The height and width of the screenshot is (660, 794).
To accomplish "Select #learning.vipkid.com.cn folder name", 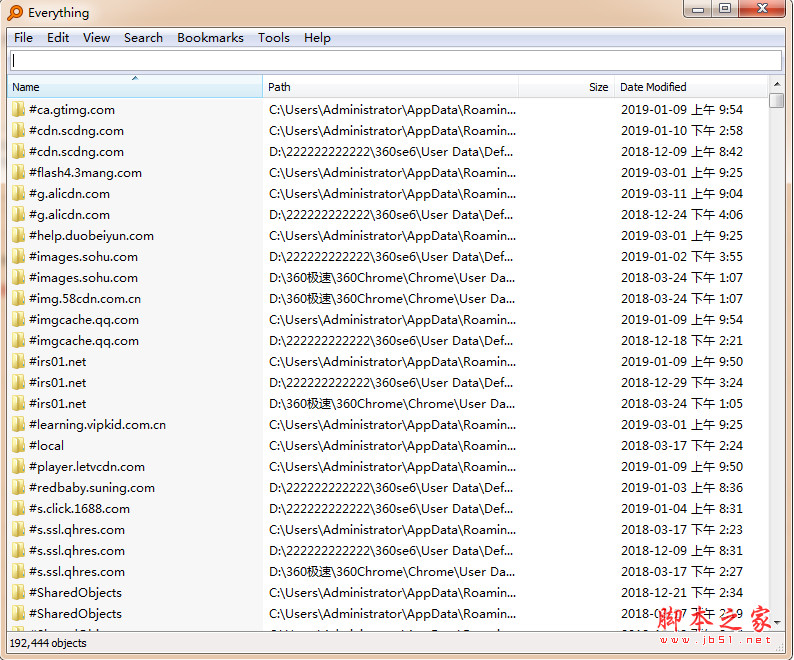I will tap(97, 425).
